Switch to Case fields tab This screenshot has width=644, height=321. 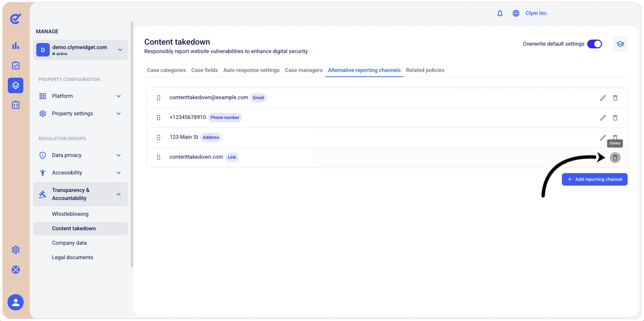[x=205, y=70]
